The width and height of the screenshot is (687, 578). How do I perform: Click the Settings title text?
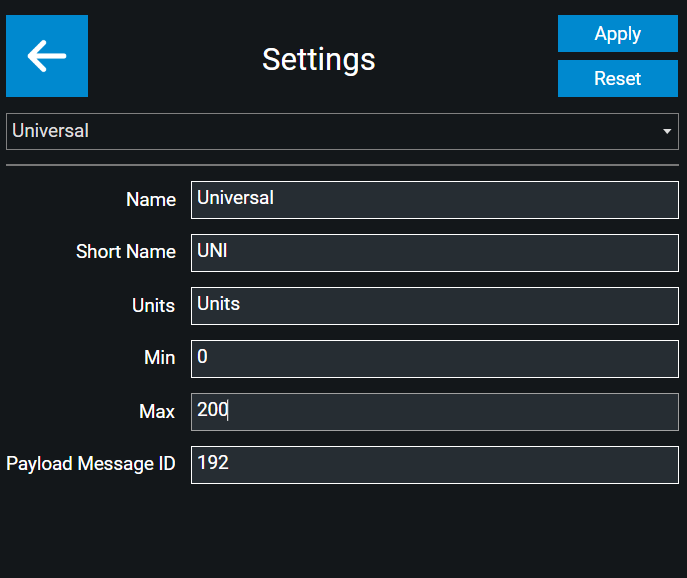click(318, 59)
